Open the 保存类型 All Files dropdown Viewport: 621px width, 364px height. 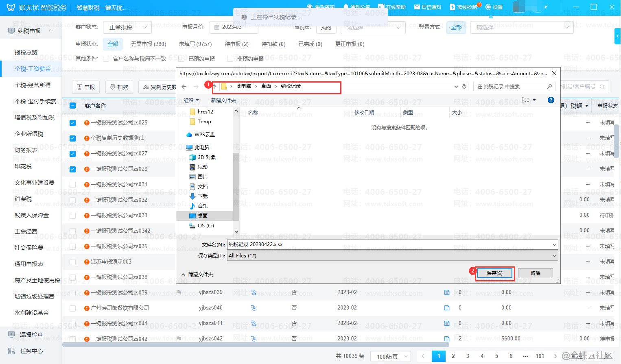coord(392,256)
